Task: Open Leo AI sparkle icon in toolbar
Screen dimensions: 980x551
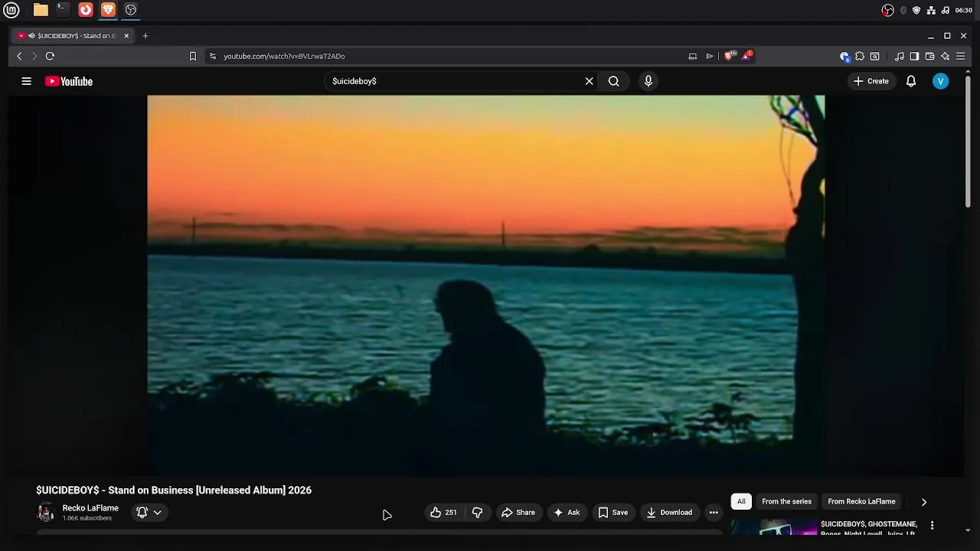Action: [x=945, y=56]
